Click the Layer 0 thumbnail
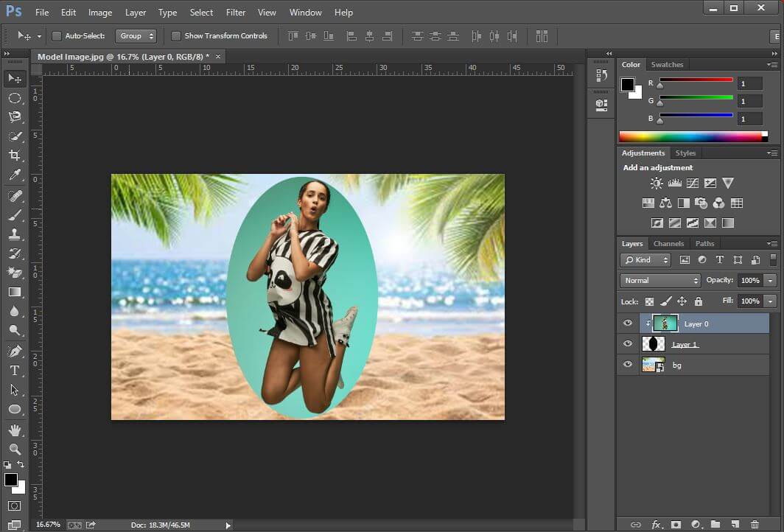 pyautogui.click(x=665, y=323)
